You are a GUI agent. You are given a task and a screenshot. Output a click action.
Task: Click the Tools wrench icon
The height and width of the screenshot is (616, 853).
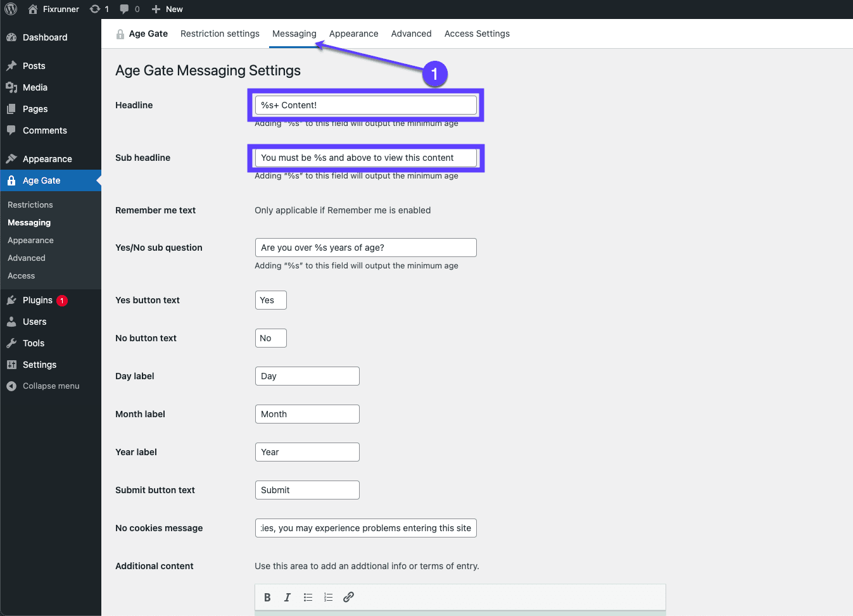pos(11,343)
